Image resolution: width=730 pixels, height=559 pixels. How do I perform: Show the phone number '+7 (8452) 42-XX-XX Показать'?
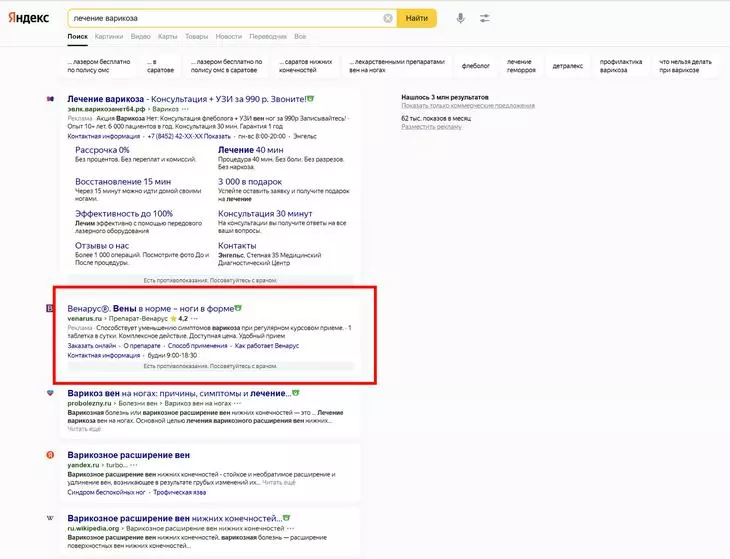pos(189,136)
